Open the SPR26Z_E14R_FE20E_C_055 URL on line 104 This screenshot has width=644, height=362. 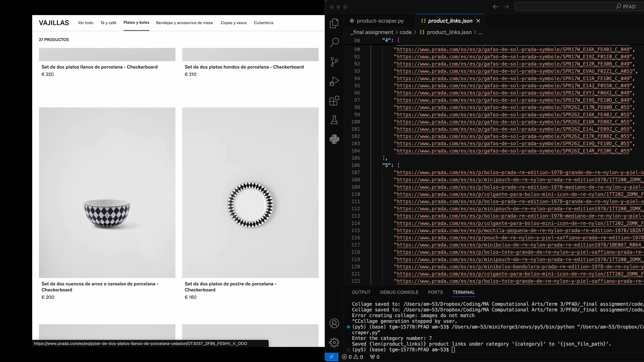(x=513, y=151)
